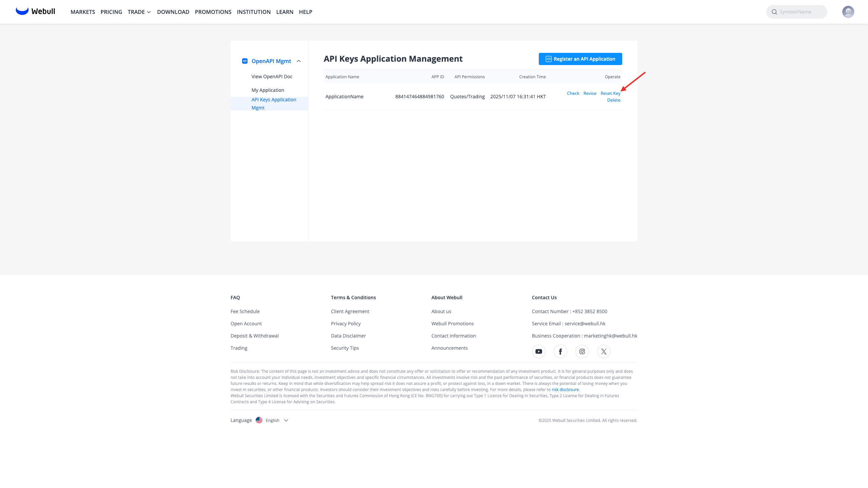
Task: Open Webull Facebook page icon
Action: click(560, 351)
